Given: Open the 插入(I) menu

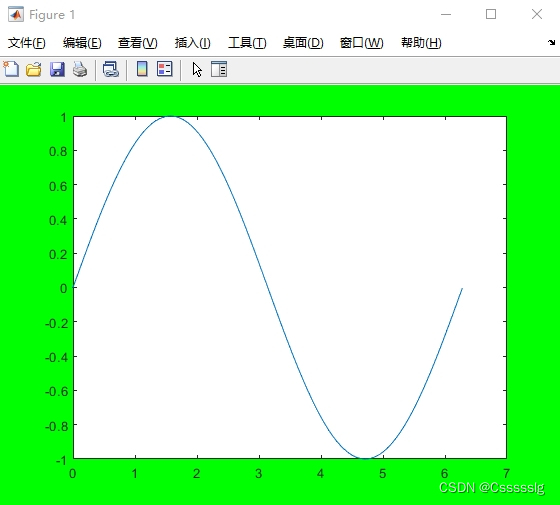Looking at the screenshot, I should click(x=192, y=43).
